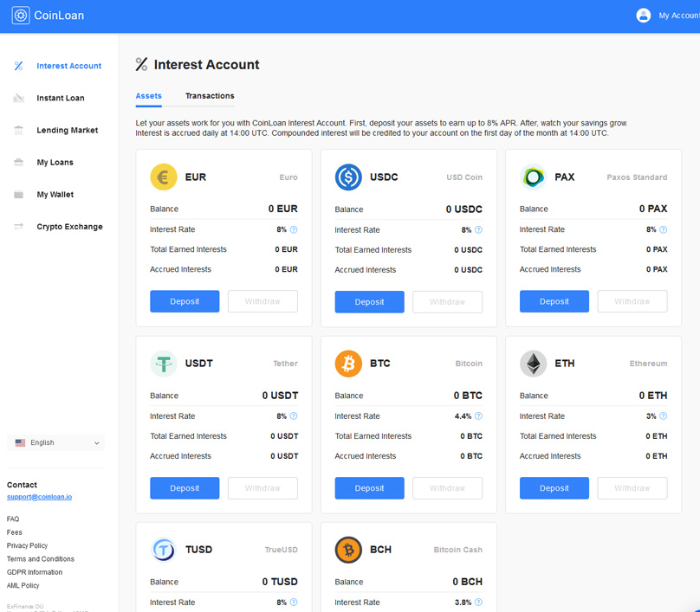Open the FAQ link
The image size is (700, 612).
(13, 519)
